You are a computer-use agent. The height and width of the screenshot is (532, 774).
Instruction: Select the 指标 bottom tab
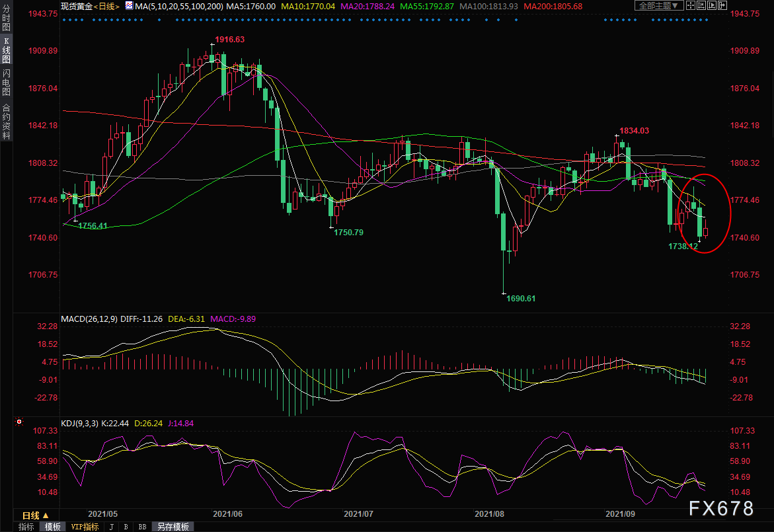click(26, 527)
